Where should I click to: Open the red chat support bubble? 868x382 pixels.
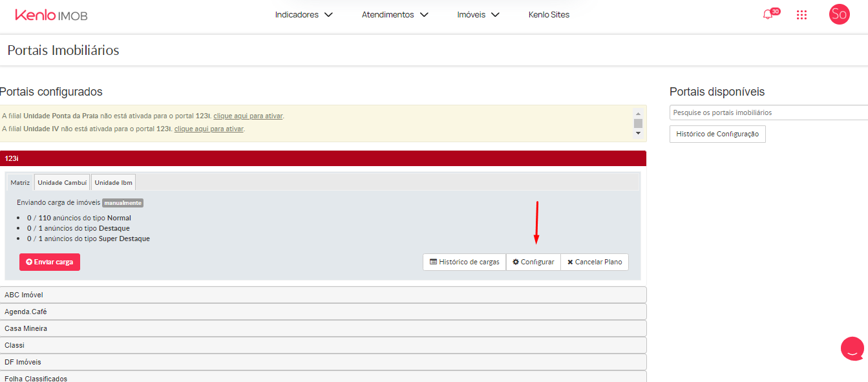point(852,348)
